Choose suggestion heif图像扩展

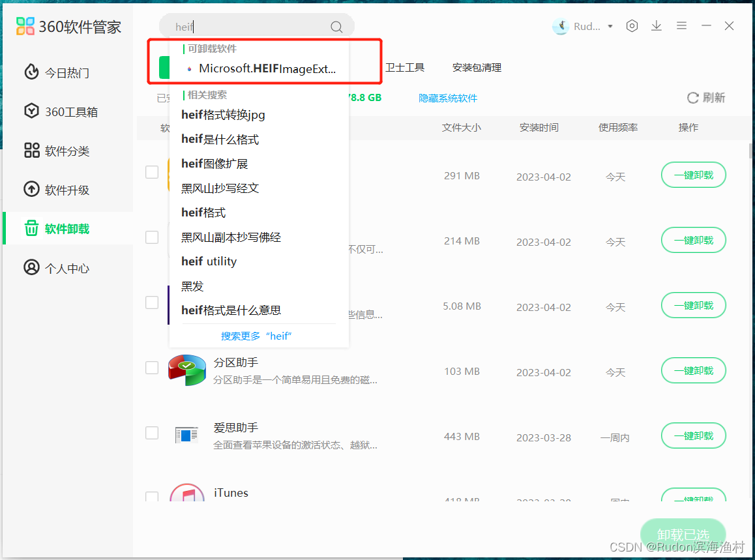coord(215,164)
